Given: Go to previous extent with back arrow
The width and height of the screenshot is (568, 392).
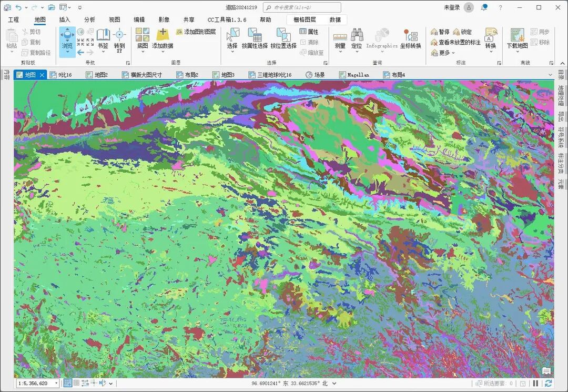Looking at the screenshot, I should [x=80, y=53].
